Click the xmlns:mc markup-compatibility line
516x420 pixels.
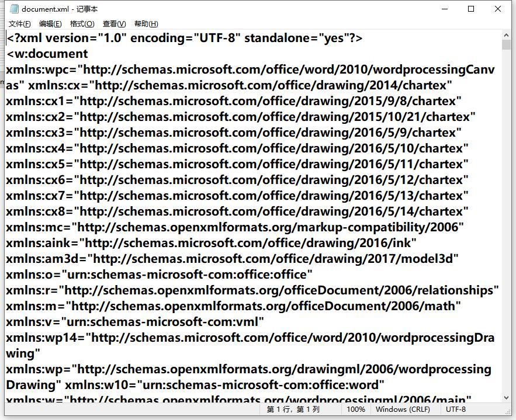235,227
